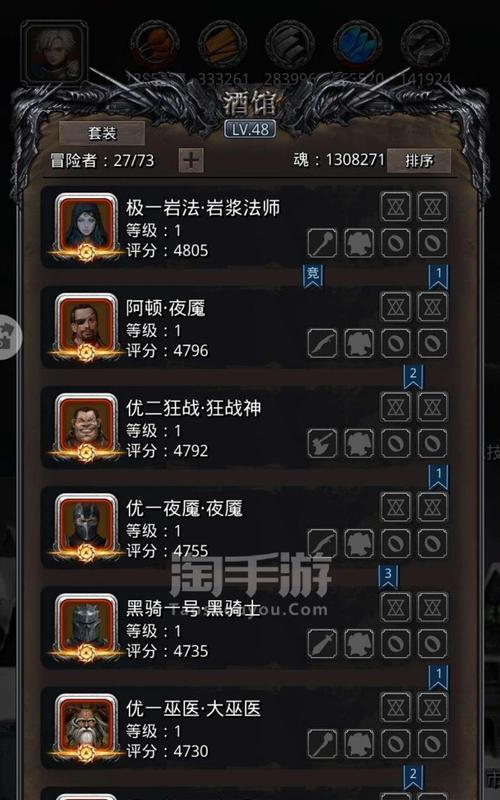Select 阿顿·夜魇 eyepatch portrait
The width and height of the screenshot is (500, 800).
tap(86, 325)
